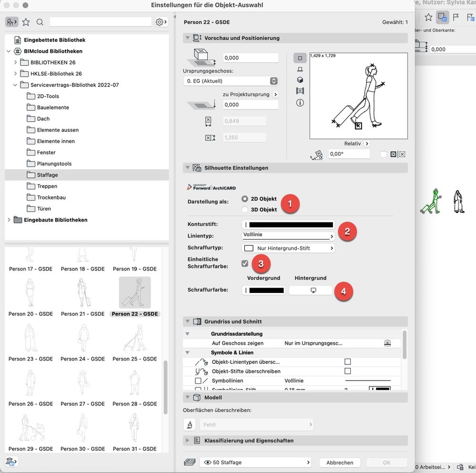Expand HKLSE-Bibliothek 26 folder

15,73
